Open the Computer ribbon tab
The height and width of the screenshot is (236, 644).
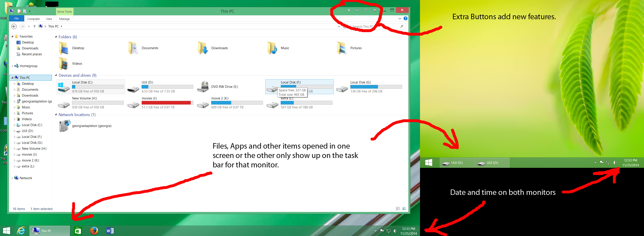[33, 19]
